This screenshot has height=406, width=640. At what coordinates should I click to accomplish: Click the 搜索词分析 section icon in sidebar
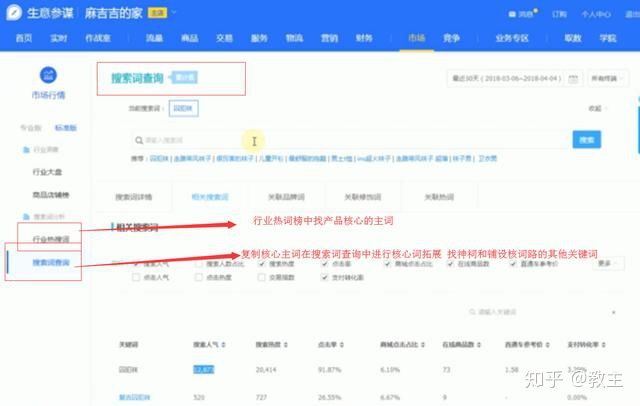tap(26, 216)
